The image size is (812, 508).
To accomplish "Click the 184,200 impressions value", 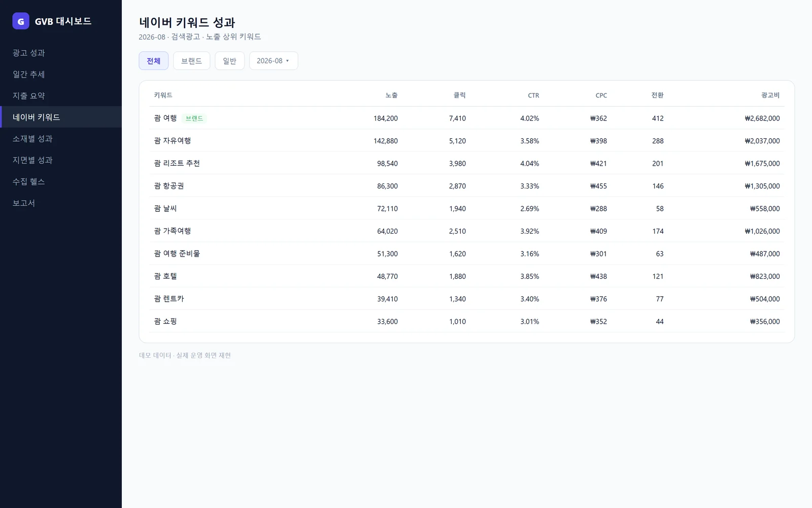I will click(386, 118).
